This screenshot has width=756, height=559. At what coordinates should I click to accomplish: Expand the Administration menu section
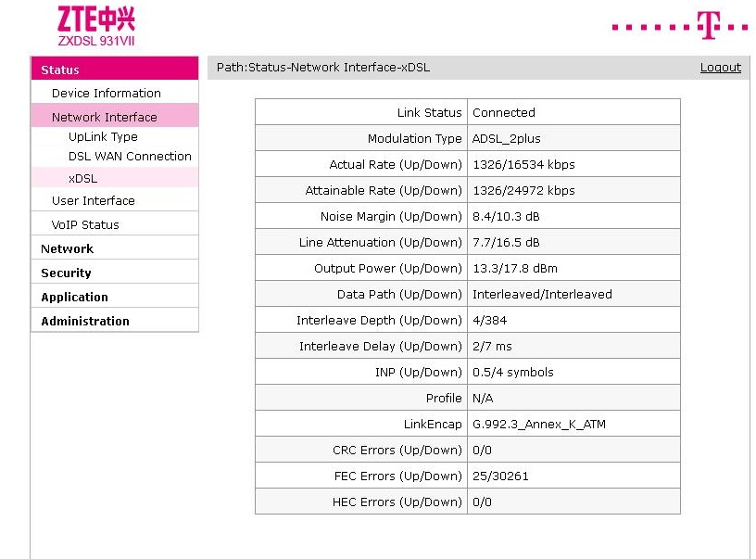click(85, 321)
